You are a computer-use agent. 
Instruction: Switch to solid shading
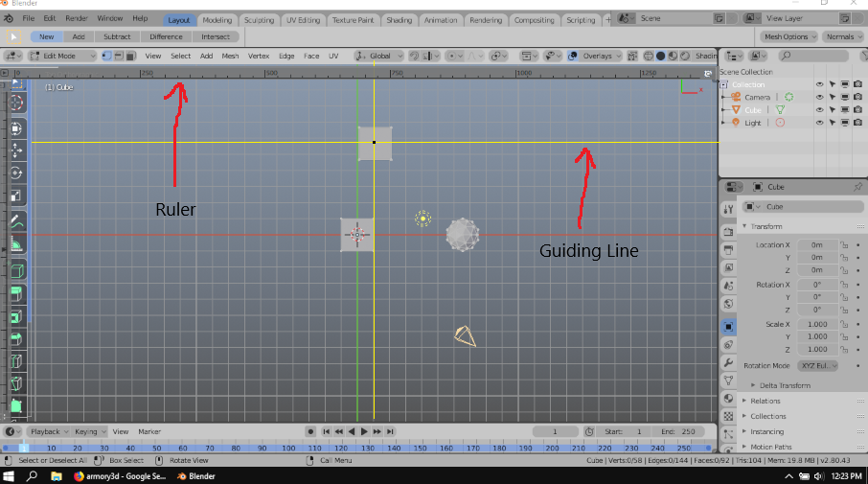click(660, 56)
